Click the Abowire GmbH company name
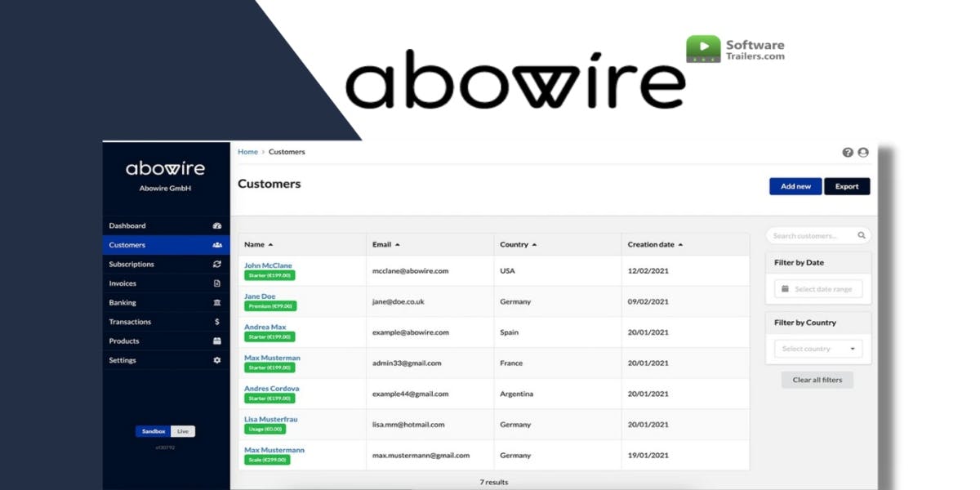The image size is (980, 490). click(x=166, y=189)
